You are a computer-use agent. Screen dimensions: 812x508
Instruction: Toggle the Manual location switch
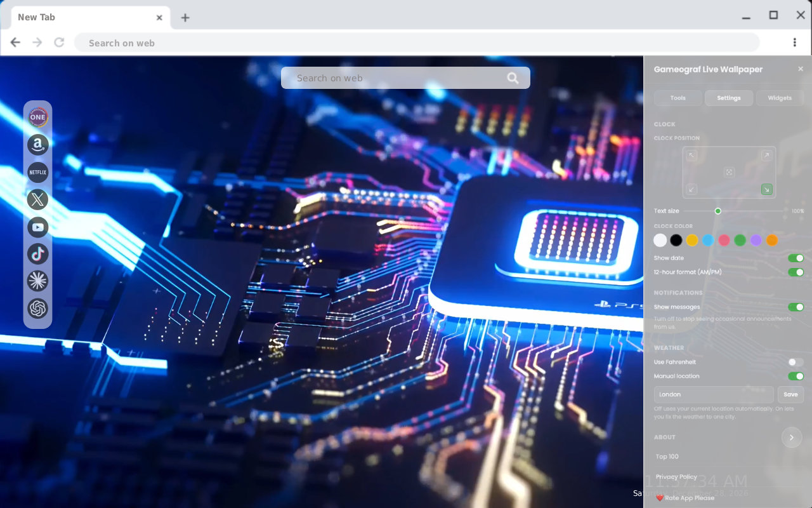pyautogui.click(x=796, y=376)
